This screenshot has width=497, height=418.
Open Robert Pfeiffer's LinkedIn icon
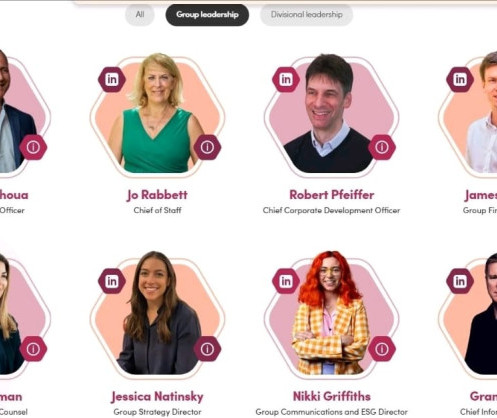[x=286, y=79]
